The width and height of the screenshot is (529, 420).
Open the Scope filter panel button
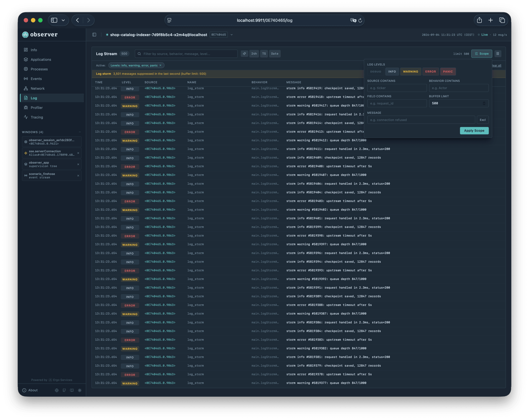[481, 54]
